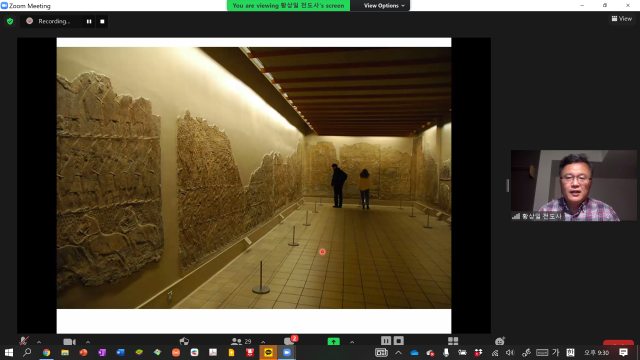Screen dimensions: 640x360
Task: Expand the participants options arrow
Action: tap(263, 342)
